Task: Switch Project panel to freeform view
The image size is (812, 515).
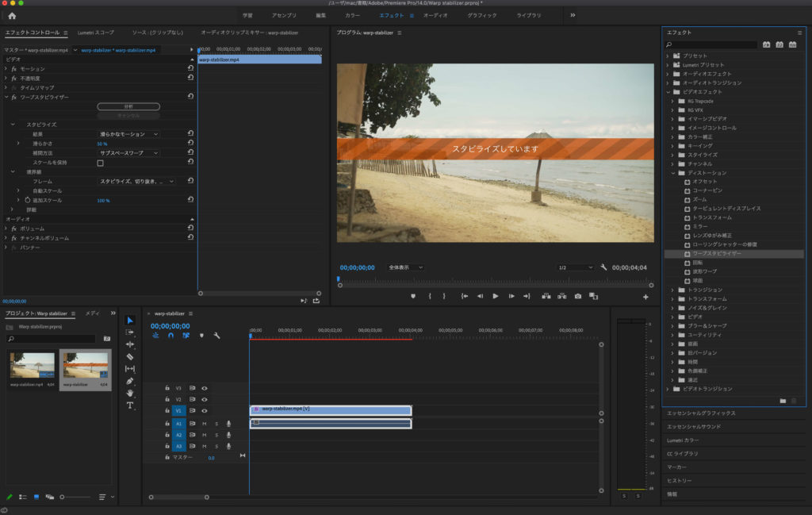Action: [50, 497]
